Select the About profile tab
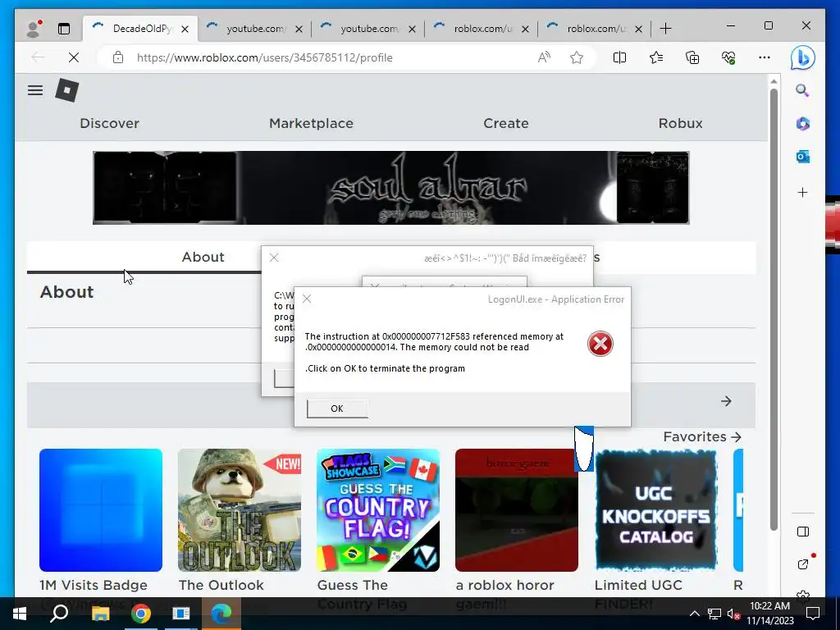 [203, 257]
